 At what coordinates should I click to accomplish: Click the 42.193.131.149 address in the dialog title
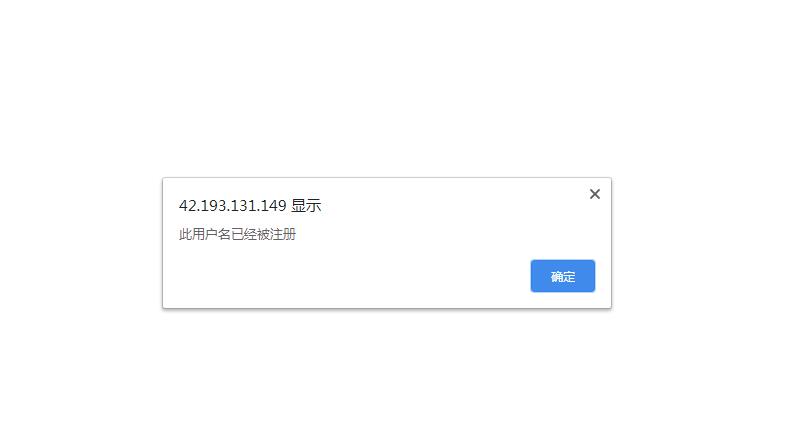coord(233,206)
